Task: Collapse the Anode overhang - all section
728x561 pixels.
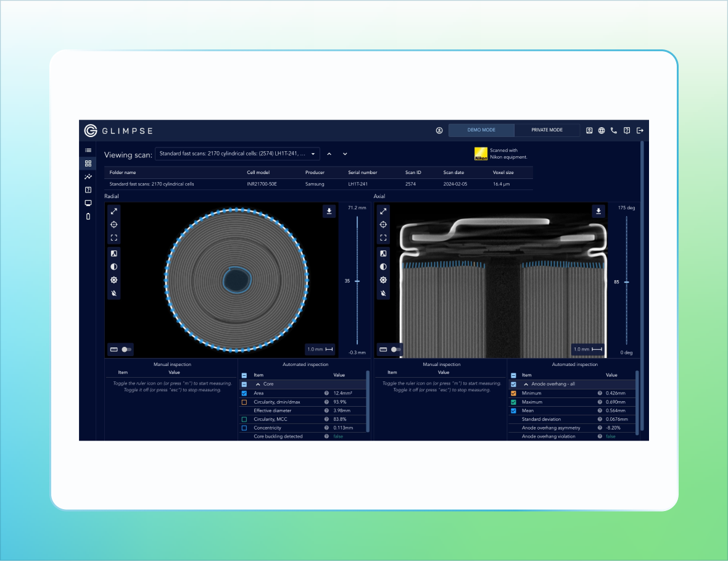Action: pos(526,384)
